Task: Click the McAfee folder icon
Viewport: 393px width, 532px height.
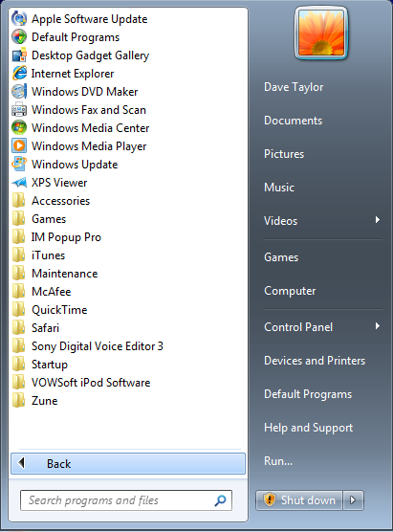Action: tap(19, 291)
